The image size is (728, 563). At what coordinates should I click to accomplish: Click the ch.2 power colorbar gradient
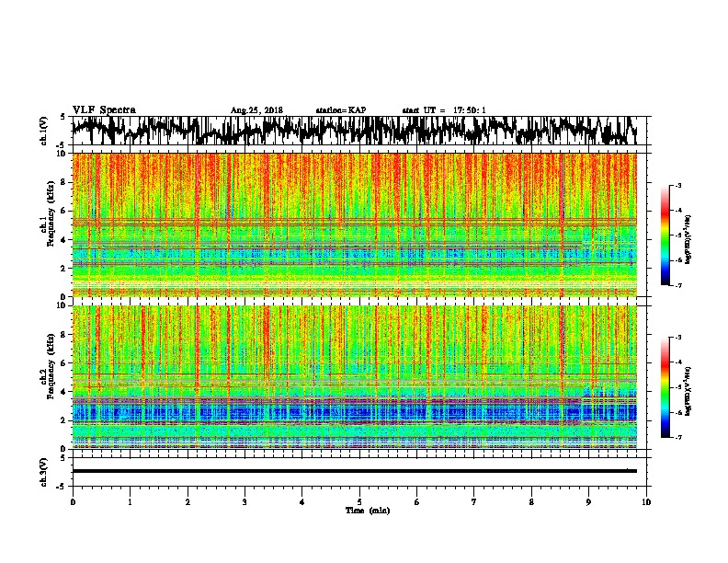click(x=665, y=387)
